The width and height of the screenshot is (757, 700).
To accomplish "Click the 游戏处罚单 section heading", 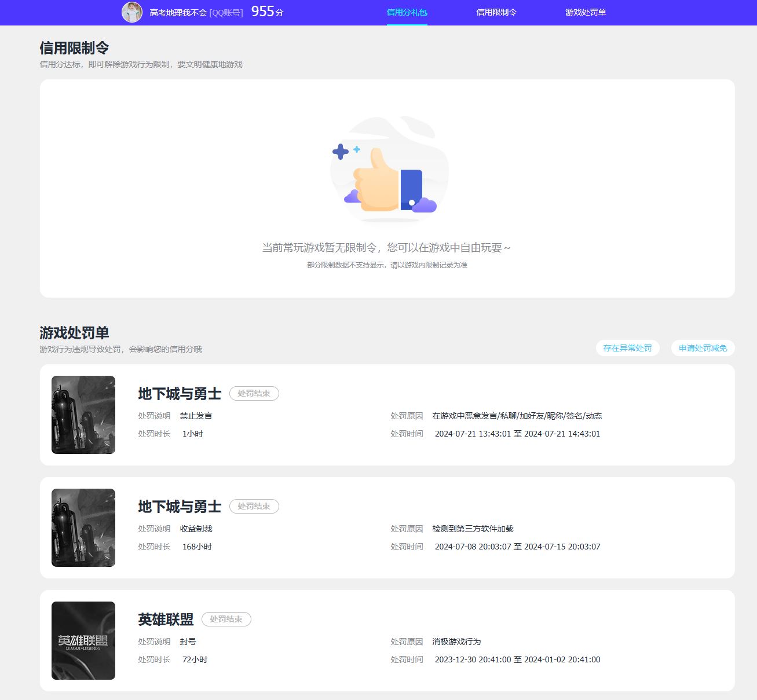I will tap(74, 332).
